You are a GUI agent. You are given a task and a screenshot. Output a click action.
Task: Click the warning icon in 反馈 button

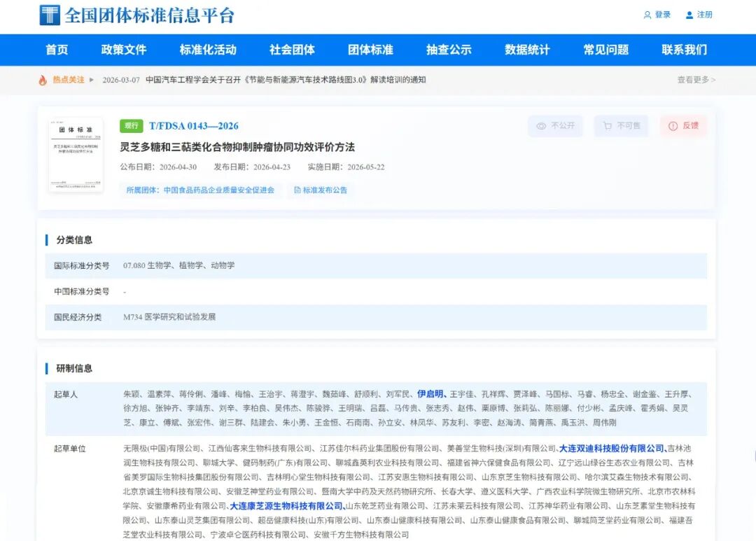point(673,126)
